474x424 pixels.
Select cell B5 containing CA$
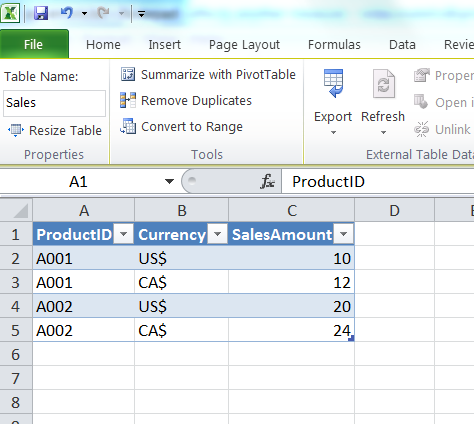[x=182, y=330]
